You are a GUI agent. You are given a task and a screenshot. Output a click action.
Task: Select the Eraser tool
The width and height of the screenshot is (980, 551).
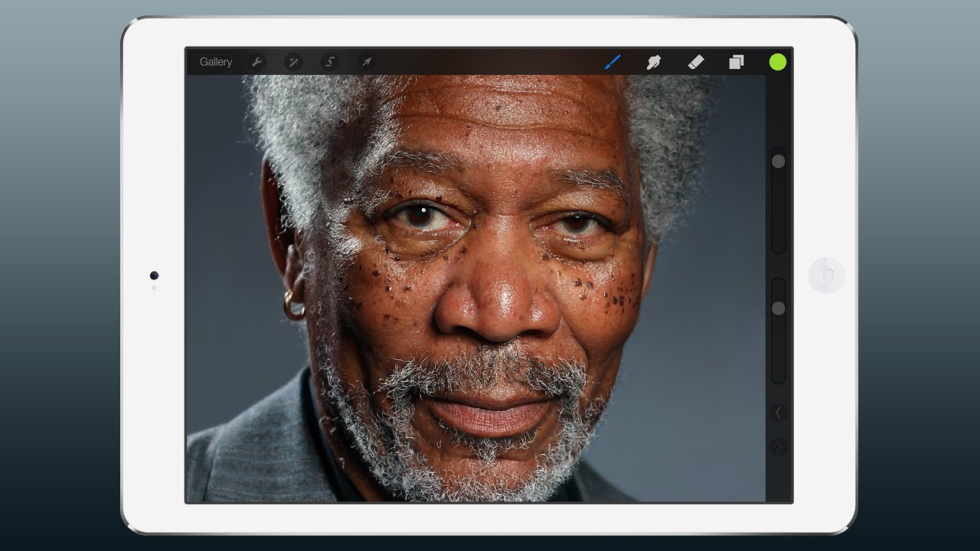695,62
